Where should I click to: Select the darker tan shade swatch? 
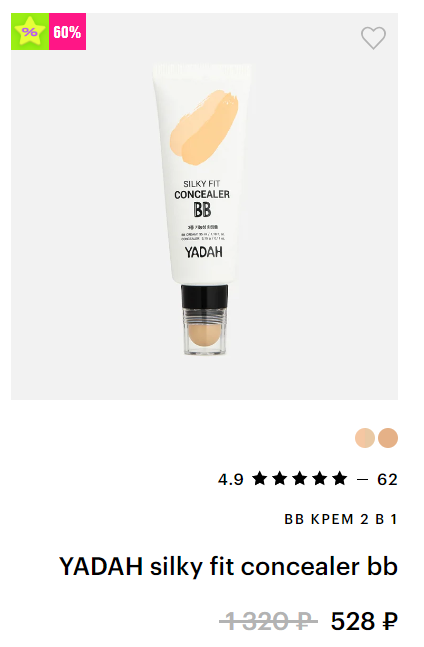pyautogui.click(x=388, y=438)
